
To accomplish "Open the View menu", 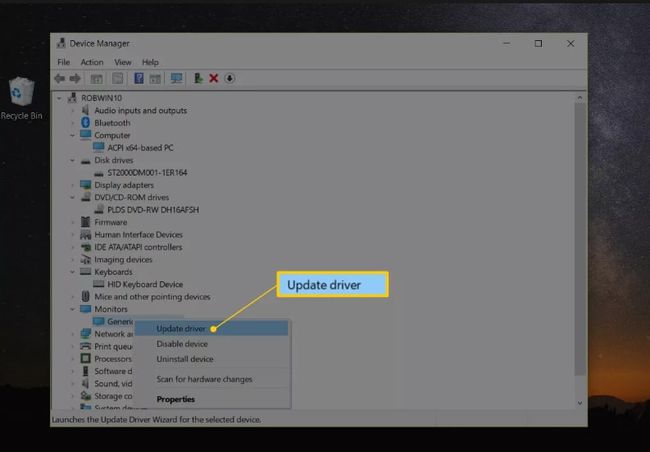I will coord(123,62).
